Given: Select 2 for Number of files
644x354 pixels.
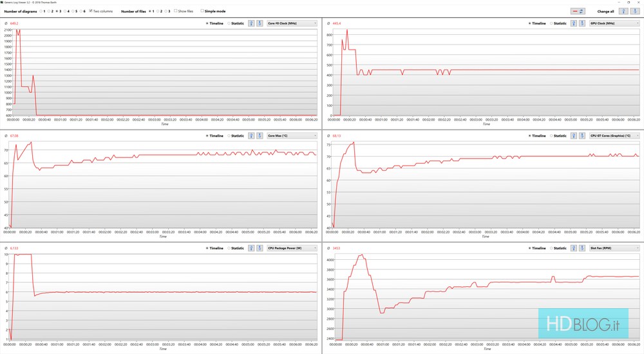Looking at the screenshot, I should click(158, 11).
